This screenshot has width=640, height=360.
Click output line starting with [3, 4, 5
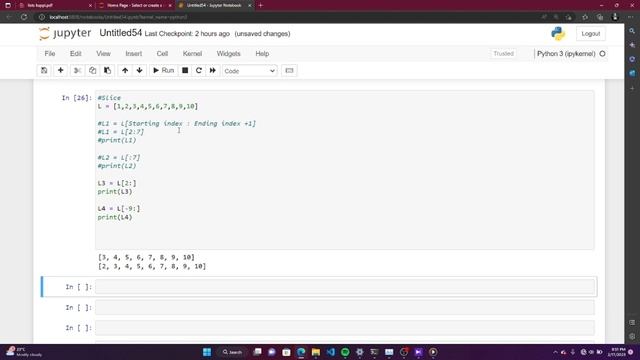(x=146, y=257)
